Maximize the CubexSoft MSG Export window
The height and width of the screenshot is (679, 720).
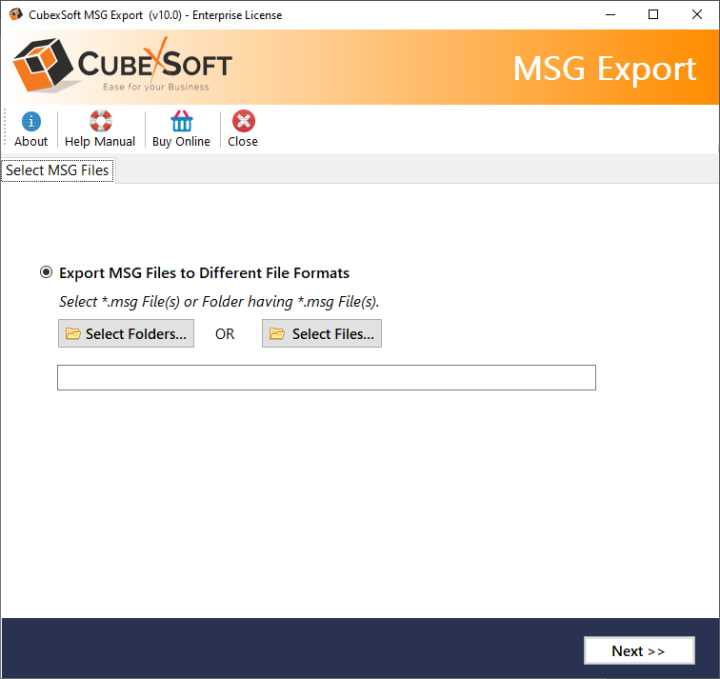[653, 15]
